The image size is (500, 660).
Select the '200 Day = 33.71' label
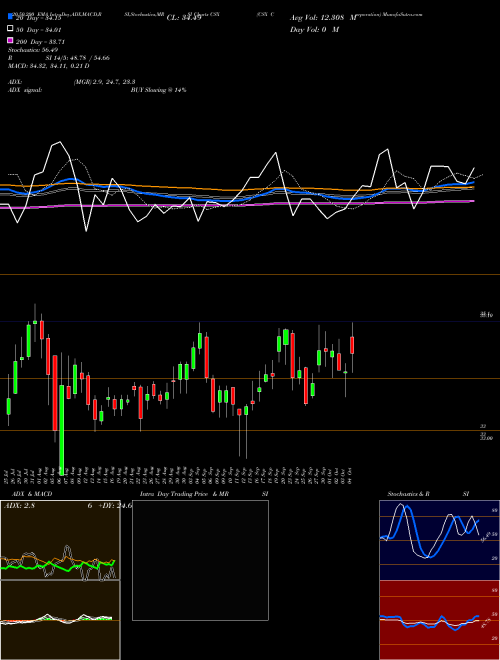[40, 42]
